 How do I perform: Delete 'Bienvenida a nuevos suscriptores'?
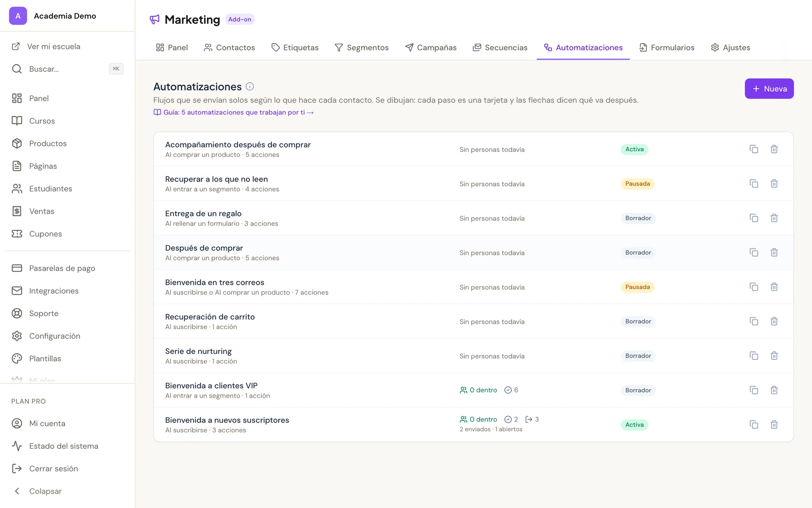774,425
